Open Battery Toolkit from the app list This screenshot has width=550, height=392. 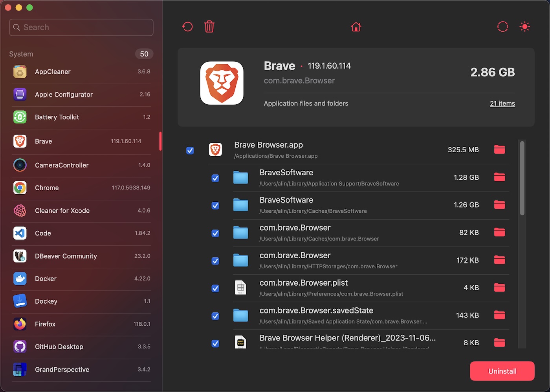tap(81, 117)
